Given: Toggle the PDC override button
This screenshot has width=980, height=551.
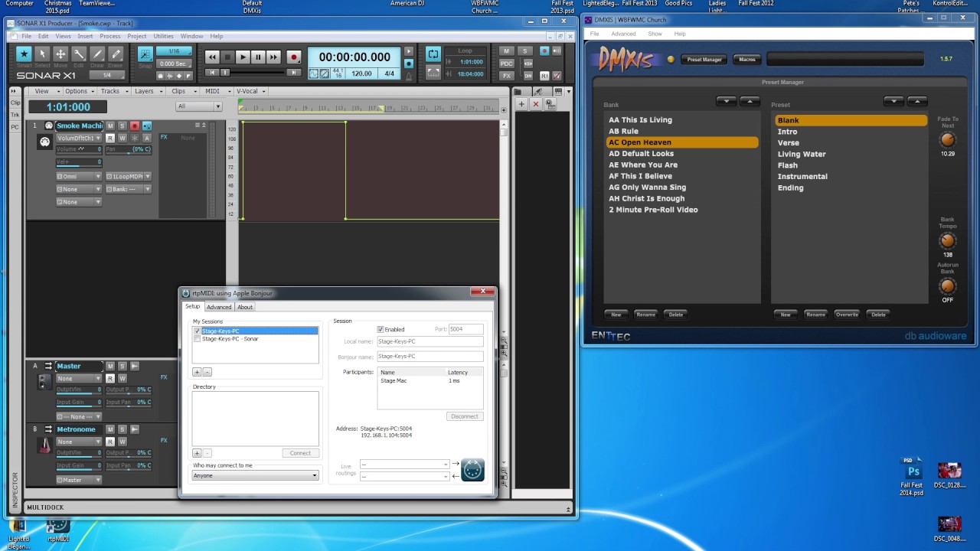Looking at the screenshot, I should (x=506, y=64).
